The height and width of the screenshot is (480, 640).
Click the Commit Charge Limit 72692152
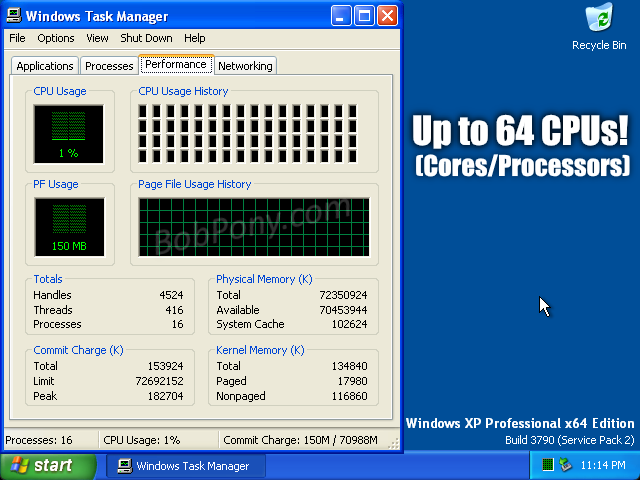point(160,381)
